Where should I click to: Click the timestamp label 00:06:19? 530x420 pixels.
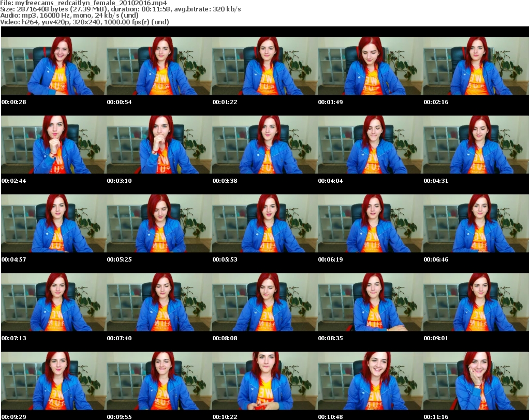point(330,259)
